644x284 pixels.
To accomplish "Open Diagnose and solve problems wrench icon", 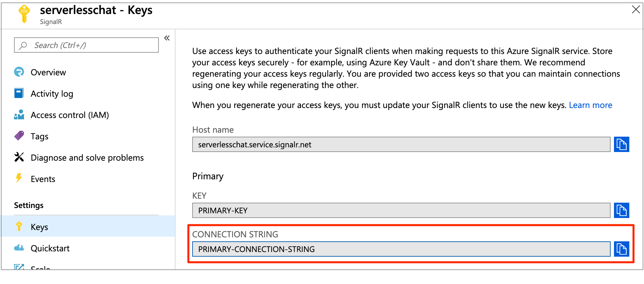I will 19,157.
